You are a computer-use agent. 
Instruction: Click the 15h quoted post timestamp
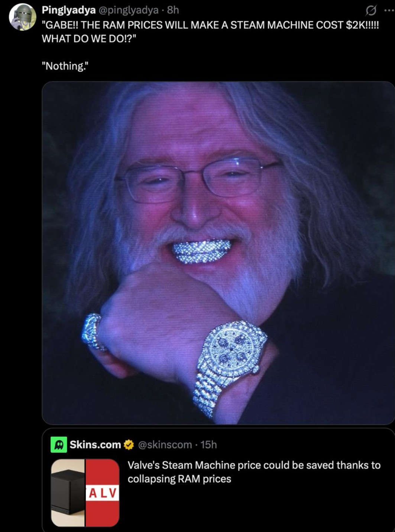pyautogui.click(x=208, y=445)
